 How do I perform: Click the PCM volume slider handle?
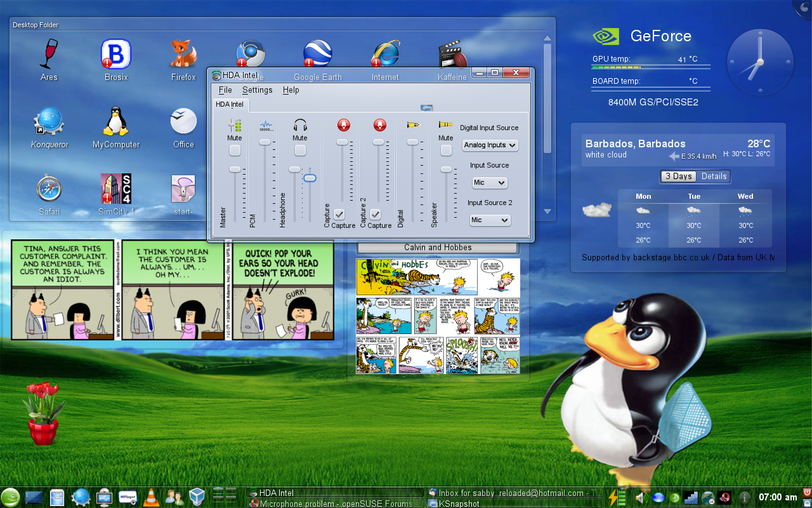265,142
